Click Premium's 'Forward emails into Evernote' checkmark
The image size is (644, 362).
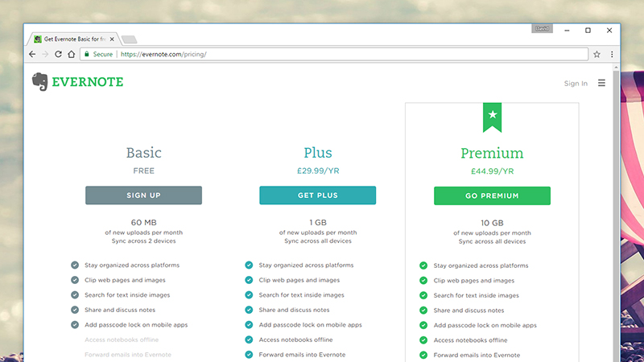tap(423, 355)
